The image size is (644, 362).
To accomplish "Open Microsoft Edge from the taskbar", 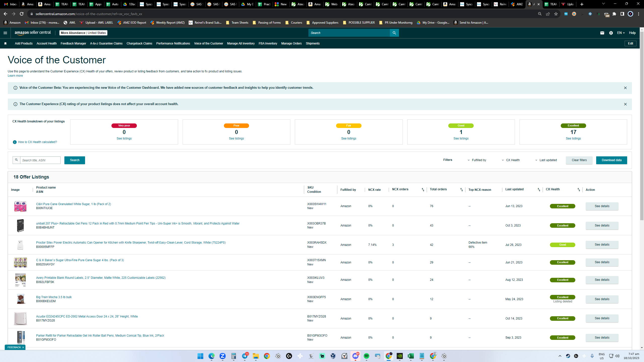I will click(212, 356).
